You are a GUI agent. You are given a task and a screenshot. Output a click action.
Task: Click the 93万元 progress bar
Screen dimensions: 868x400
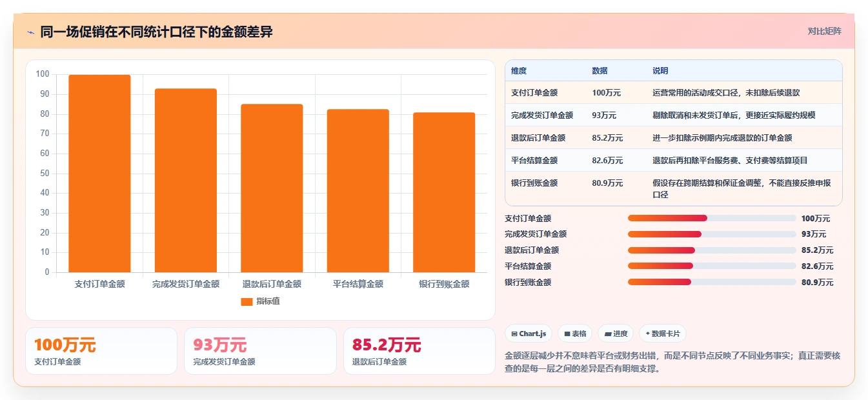712,234
